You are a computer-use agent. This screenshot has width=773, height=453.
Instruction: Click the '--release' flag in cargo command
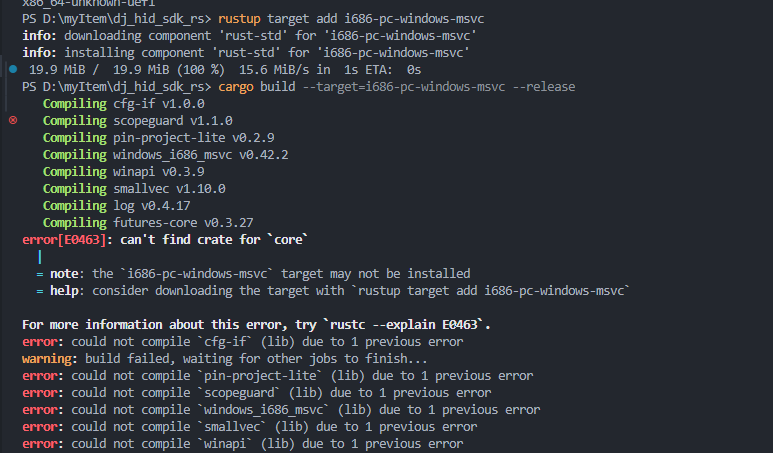coord(543,87)
